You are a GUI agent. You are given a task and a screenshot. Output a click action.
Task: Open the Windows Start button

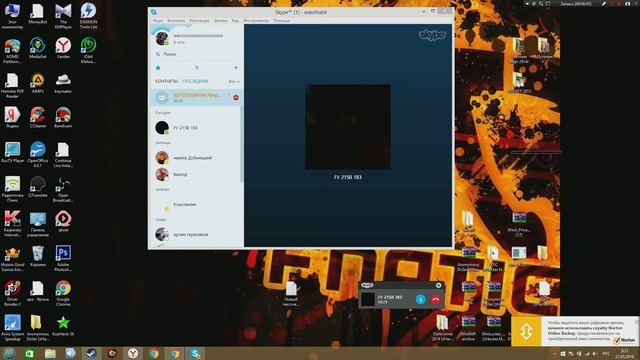click(9, 353)
